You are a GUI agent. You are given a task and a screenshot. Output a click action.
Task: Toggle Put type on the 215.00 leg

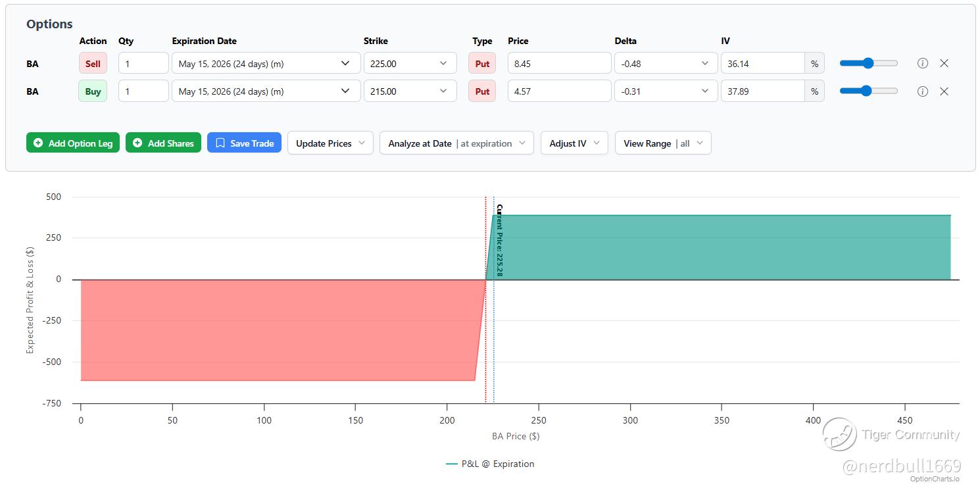point(482,91)
